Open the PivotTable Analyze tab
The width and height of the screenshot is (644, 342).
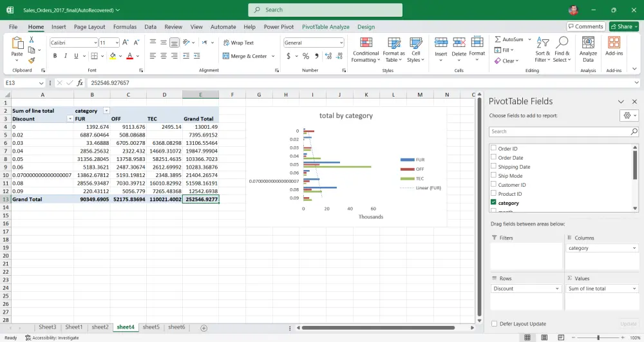pyautogui.click(x=326, y=26)
